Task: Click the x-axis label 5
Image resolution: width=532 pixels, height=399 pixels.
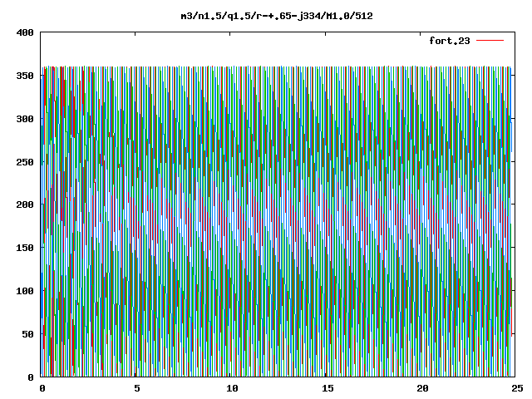Action: click(136, 388)
